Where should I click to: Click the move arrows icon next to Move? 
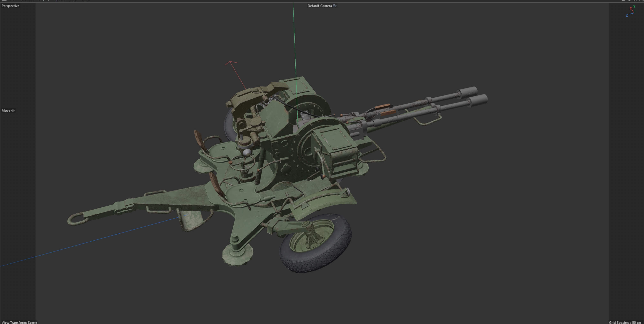(x=13, y=111)
